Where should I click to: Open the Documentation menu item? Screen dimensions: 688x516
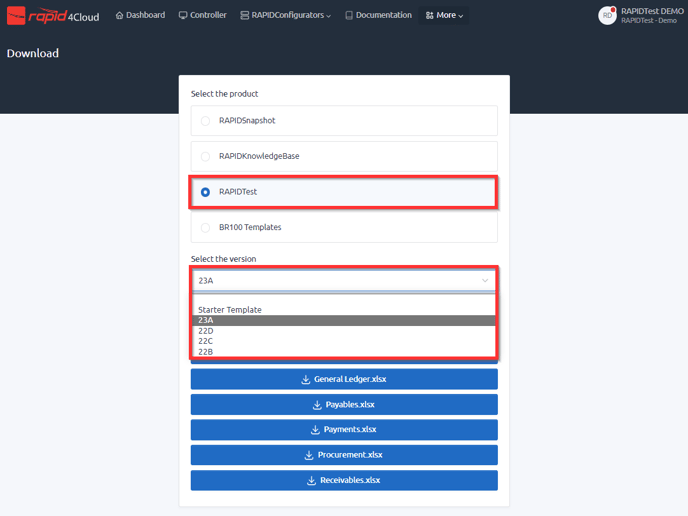point(379,15)
